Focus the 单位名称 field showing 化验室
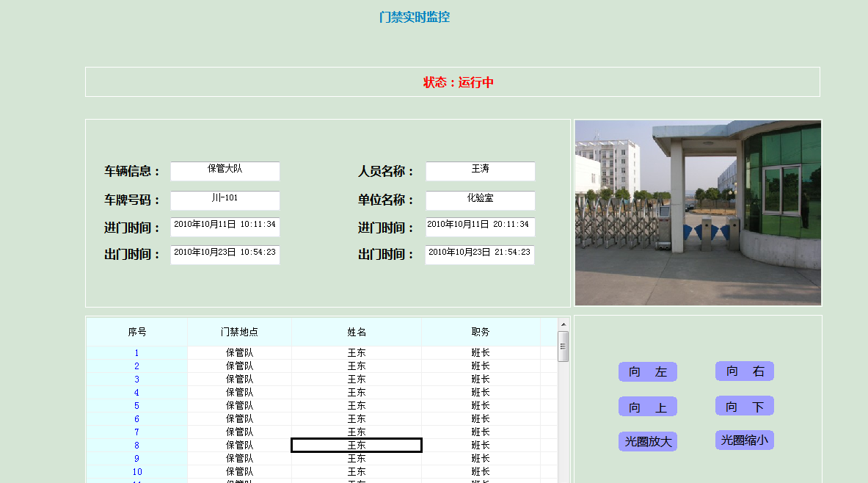 (x=480, y=200)
